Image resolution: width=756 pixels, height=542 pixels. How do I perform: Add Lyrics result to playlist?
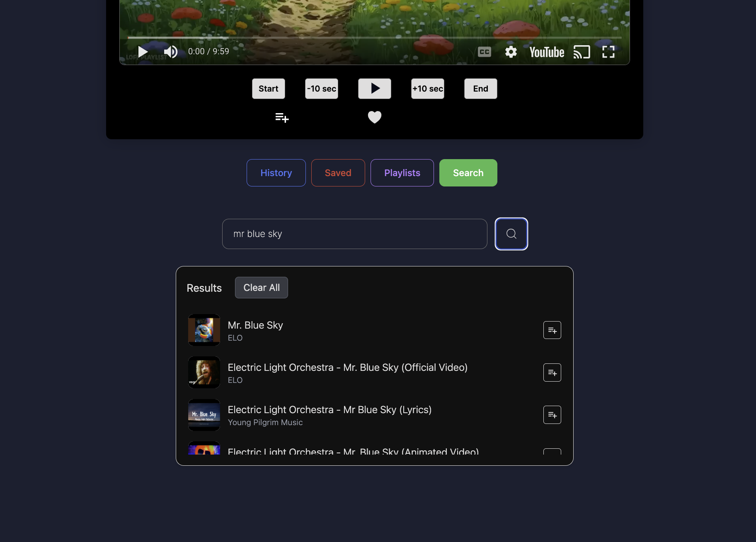tap(552, 415)
